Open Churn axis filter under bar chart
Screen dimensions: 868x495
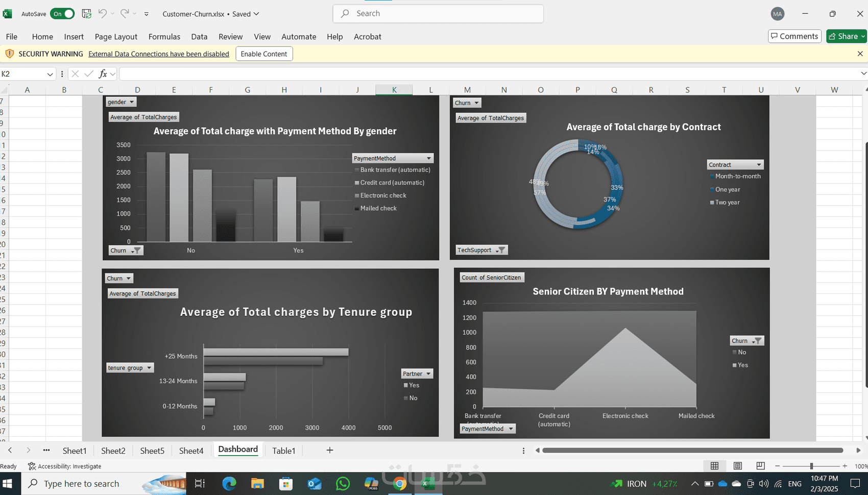(126, 250)
